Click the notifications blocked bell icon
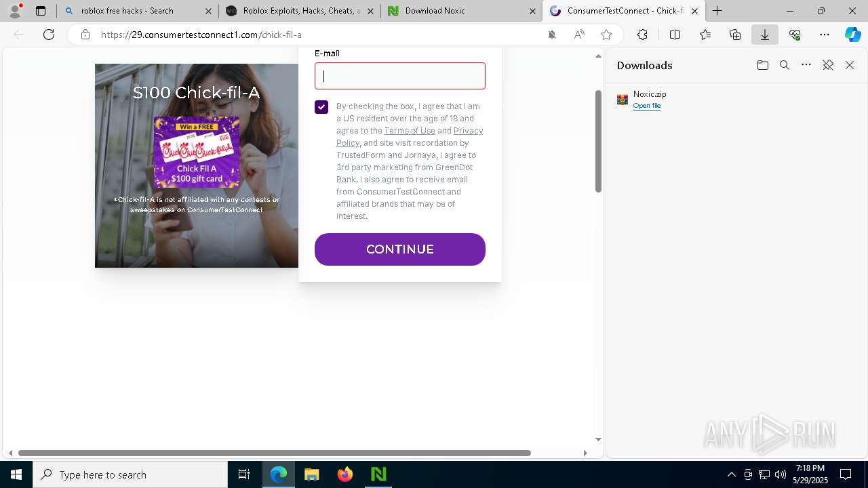The image size is (868, 488). tap(552, 35)
